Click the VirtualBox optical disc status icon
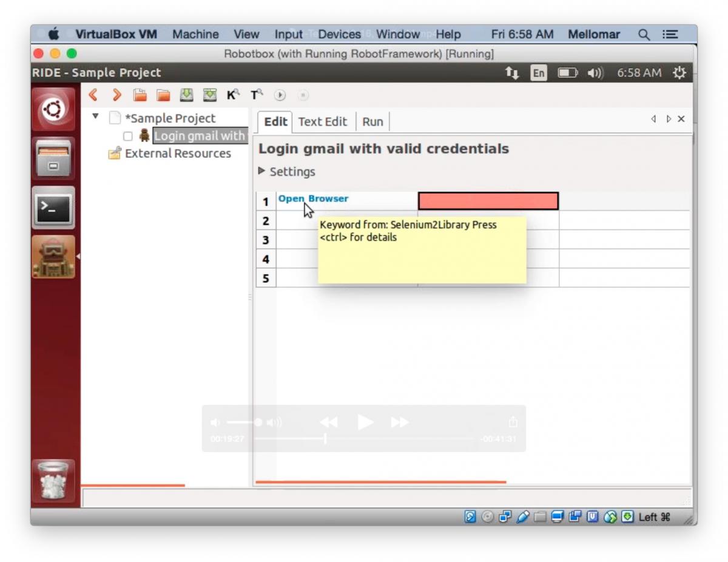This screenshot has height=562, width=728. 488,516
